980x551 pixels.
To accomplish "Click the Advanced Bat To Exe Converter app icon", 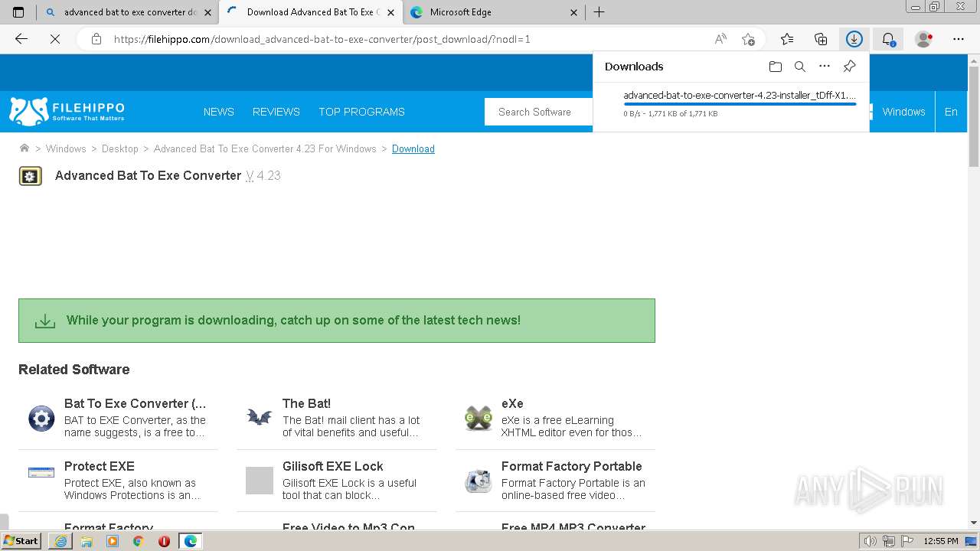I will (x=31, y=176).
